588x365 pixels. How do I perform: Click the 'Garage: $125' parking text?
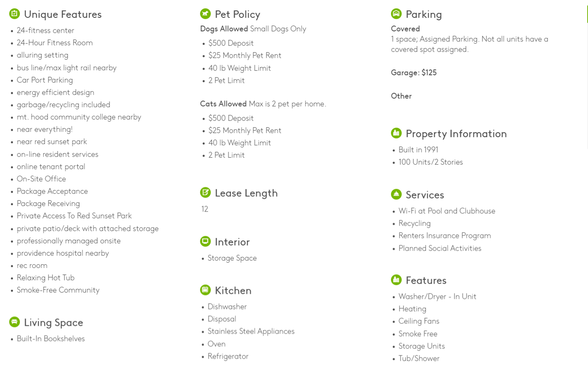tap(414, 73)
